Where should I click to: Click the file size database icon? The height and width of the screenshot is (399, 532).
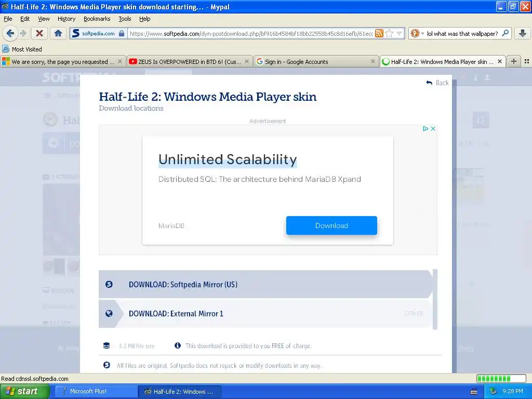coord(107,345)
